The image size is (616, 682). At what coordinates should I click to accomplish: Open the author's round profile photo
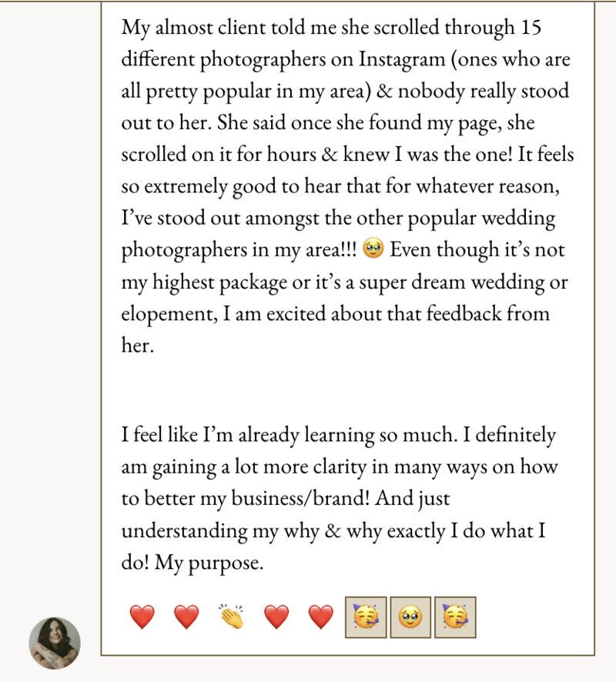pyautogui.click(x=55, y=643)
